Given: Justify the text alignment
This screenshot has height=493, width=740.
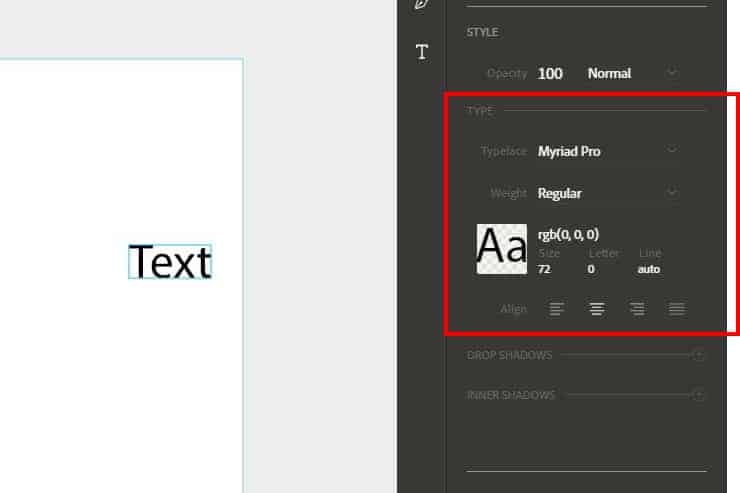Looking at the screenshot, I should tap(677, 309).
